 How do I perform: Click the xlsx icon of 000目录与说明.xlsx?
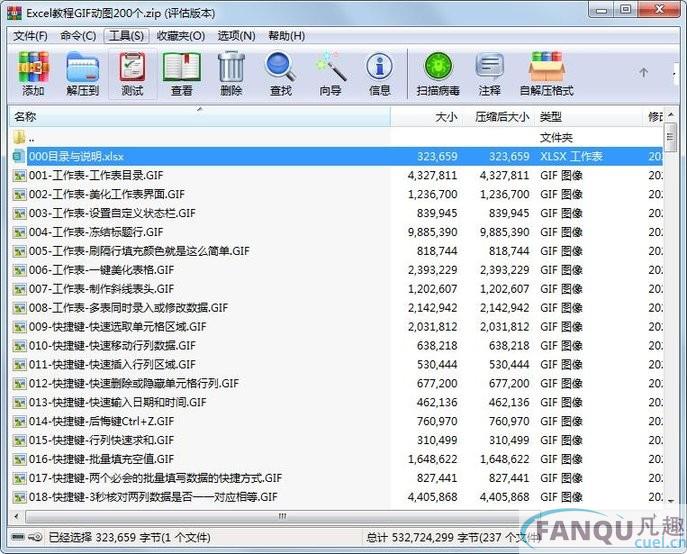[19, 156]
